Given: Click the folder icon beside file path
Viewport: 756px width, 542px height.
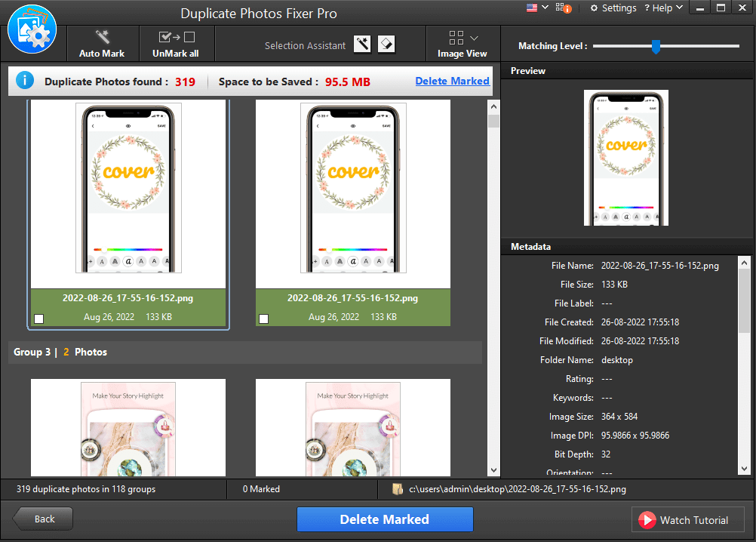Looking at the screenshot, I should click(x=398, y=489).
